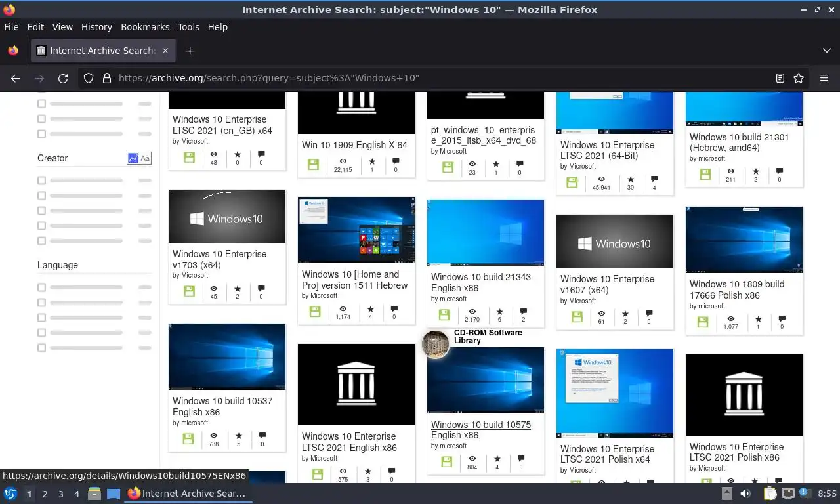The height and width of the screenshot is (504, 840).
Task: Open Windows 10 Enterprise v1703 (x64) title link
Action: pyautogui.click(x=219, y=259)
